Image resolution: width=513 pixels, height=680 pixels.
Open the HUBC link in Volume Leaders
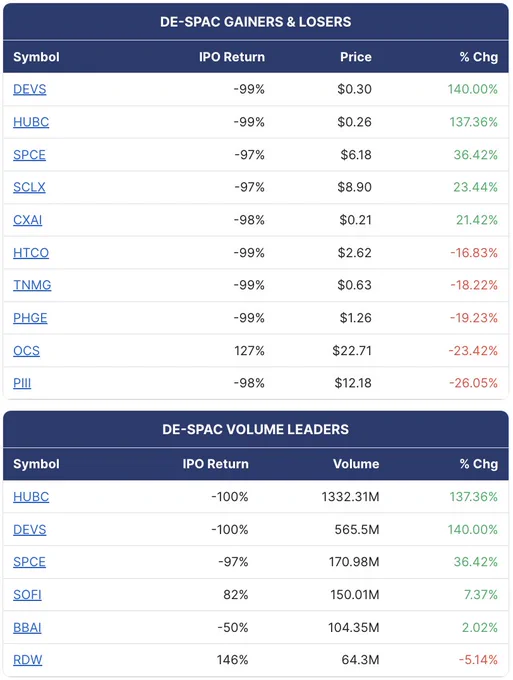31,497
